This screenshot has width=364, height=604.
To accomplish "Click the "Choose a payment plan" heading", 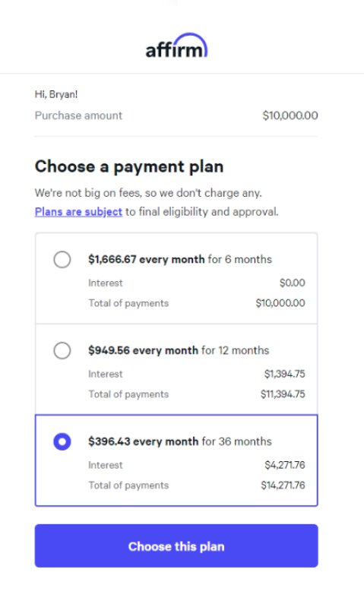I will pyautogui.click(x=129, y=167).
